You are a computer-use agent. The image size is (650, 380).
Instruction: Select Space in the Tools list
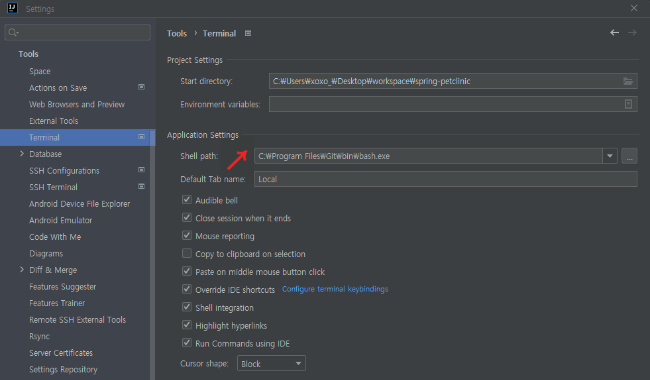(40, 71)
